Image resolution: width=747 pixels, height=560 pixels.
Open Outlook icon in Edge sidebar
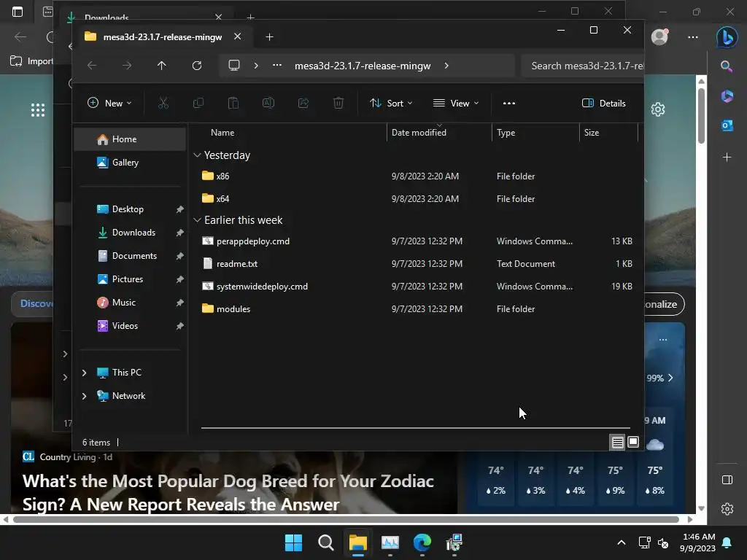tap(727, 125)
